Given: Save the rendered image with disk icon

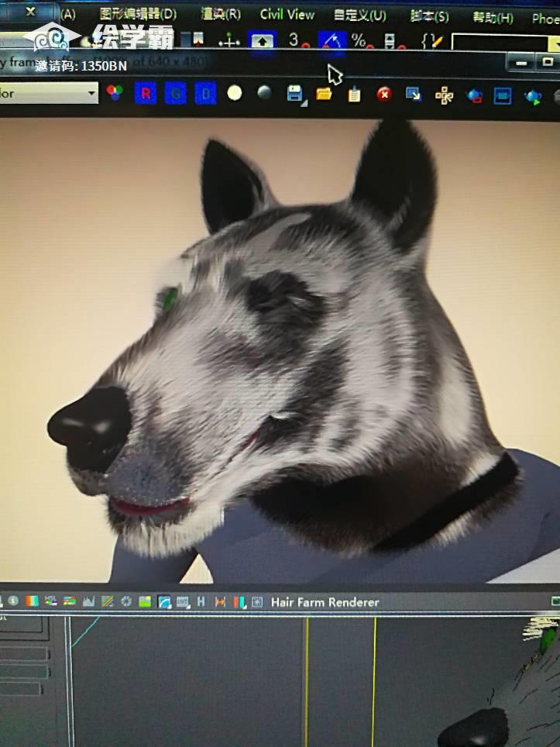Looking at the screenshot, I should [x=295, y=93].
